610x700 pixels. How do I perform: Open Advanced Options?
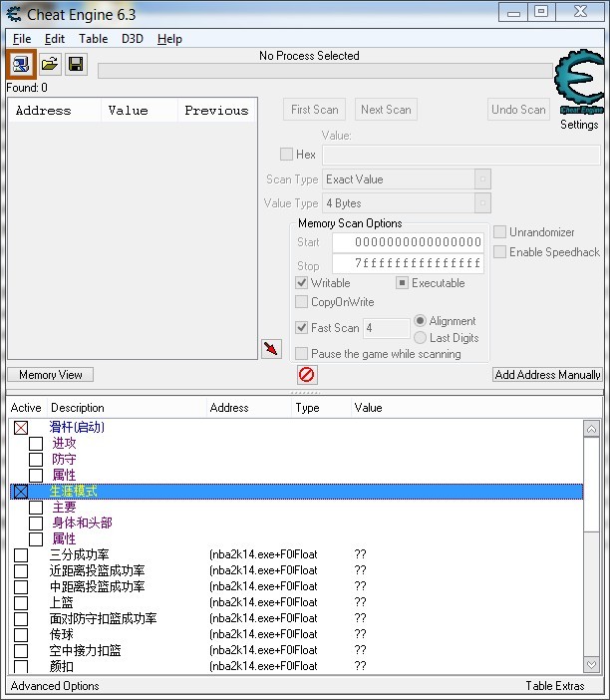[55, 686]
